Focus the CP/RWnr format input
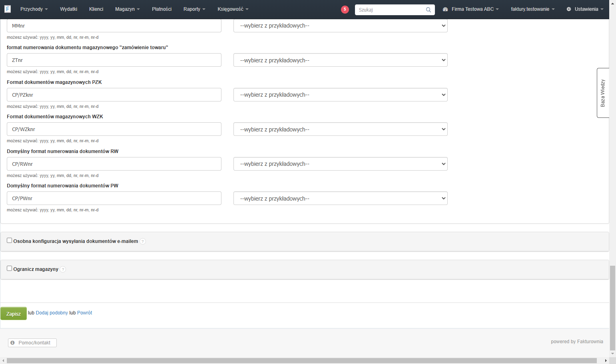Image resolution: width=616 pixels, height=364 pixels. [114, 164]
